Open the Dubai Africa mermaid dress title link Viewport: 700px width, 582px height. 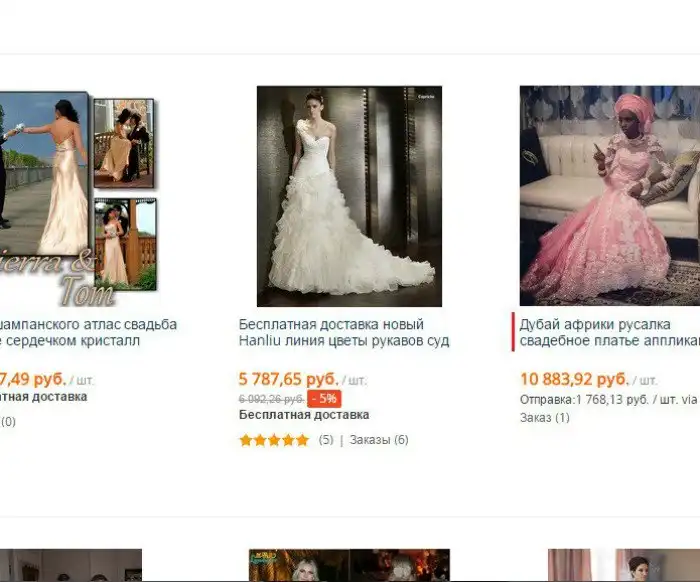pos(608,333)
